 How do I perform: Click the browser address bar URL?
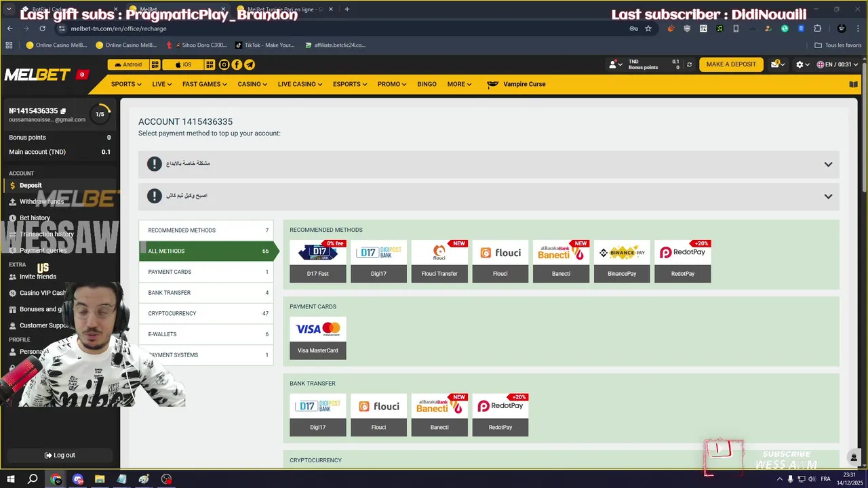[119, 28]
